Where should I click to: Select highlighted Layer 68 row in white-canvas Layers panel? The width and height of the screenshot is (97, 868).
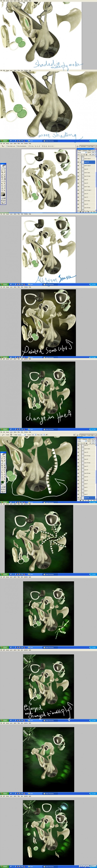[x=86, y=162]
